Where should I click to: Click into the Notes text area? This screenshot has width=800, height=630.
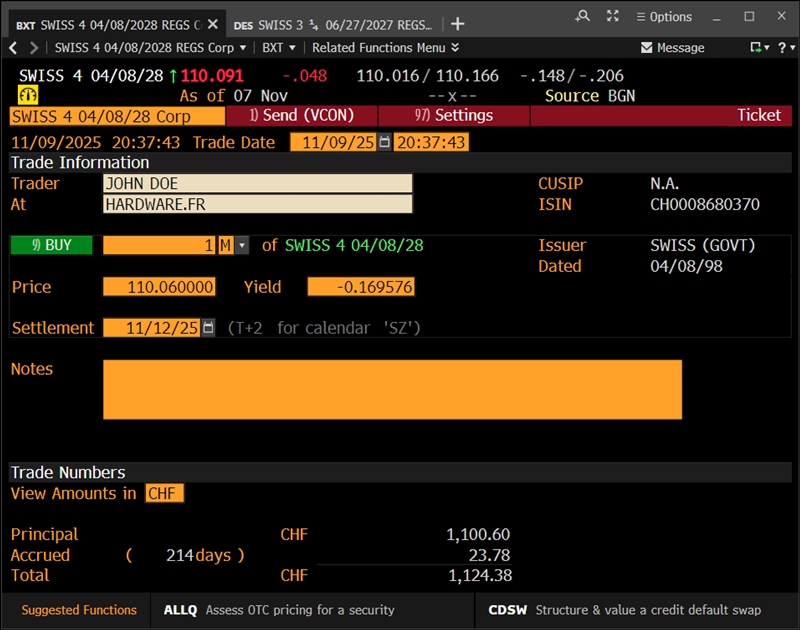(392, 390)
